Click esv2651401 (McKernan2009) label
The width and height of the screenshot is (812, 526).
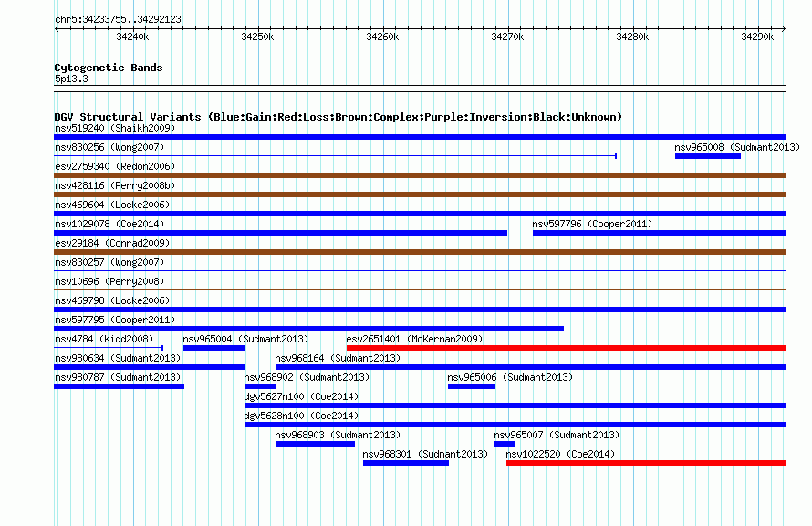pyautogui.click(x=414, y=339)
